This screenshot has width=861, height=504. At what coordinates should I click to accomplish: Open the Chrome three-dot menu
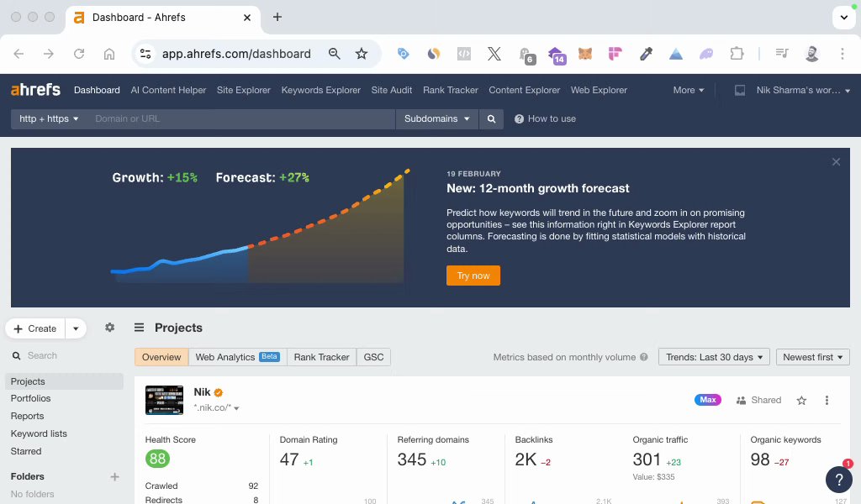coord(842,54)
